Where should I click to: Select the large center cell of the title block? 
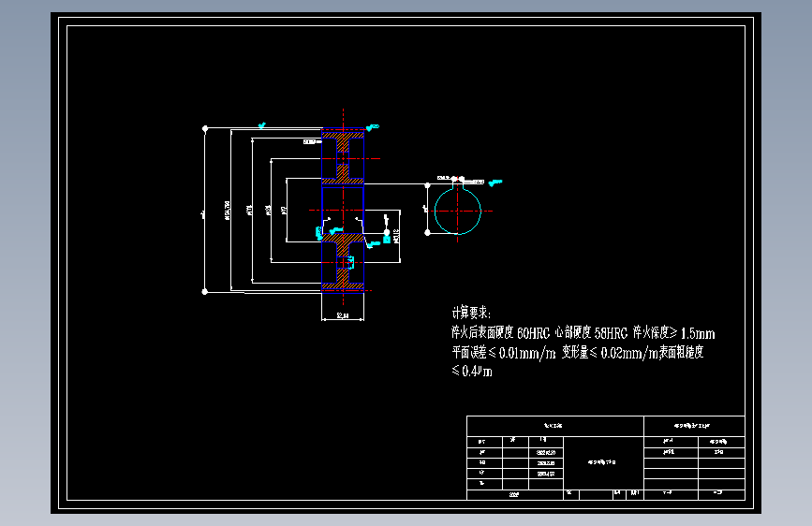pyautogui.click(x=603, y=463)
